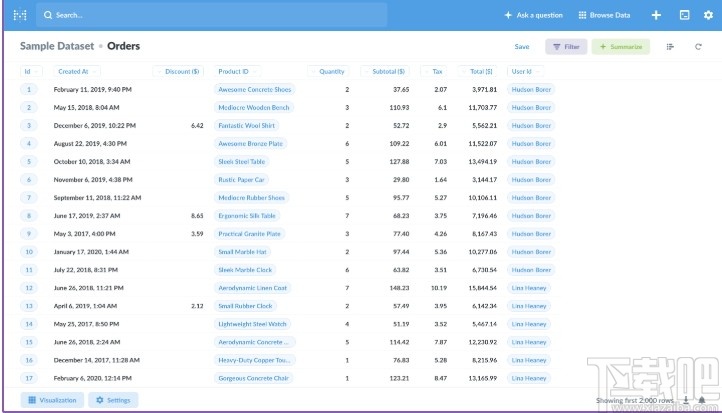Click the Summarize button
This screenshot has height=413, width=722.
pyautogui.click(x=620, y=47)
